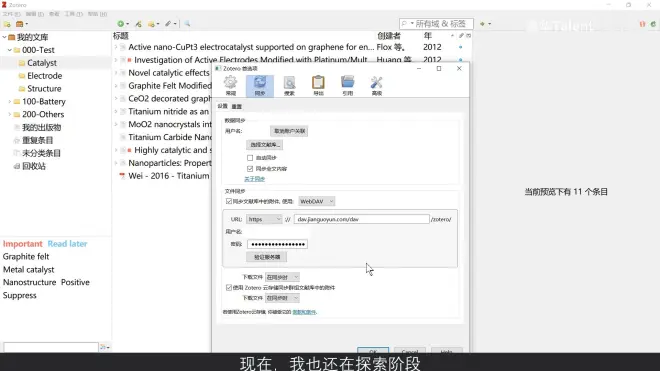660x371 pixels.
Task: Click the 选择文献库 choose libraries button
Action: (265, 145)
